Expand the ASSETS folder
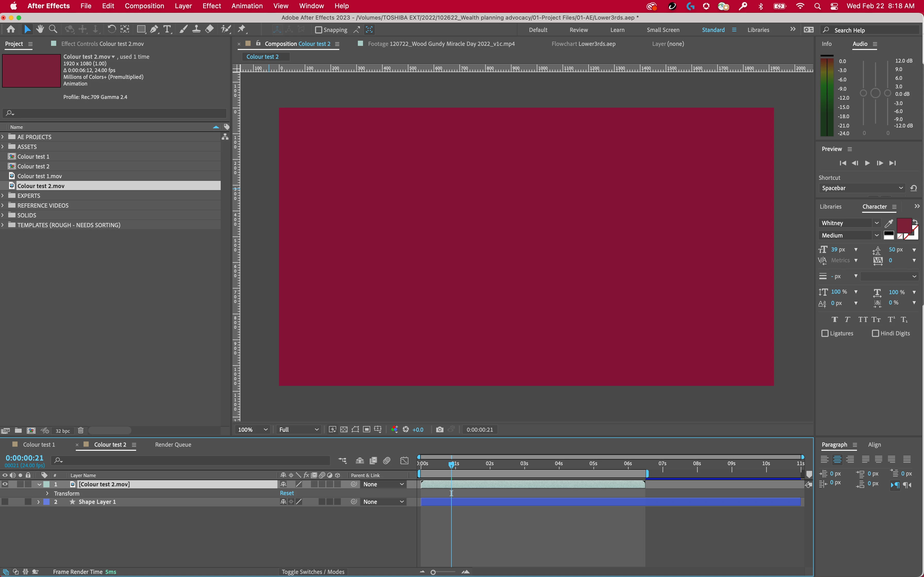This screenshot has width=924, height=577. pos(3,147)
